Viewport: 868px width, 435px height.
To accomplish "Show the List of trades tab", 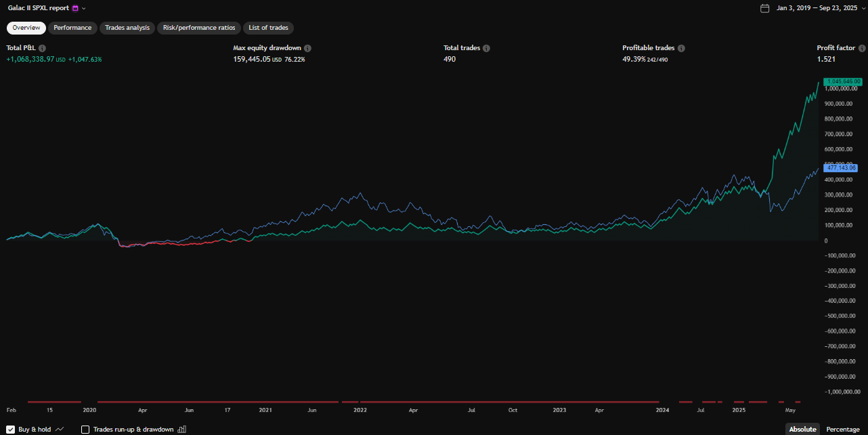I will (268, 28).
